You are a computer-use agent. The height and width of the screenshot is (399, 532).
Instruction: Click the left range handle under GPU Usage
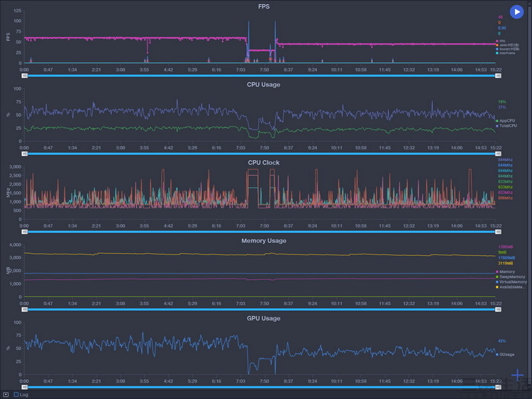24,387
